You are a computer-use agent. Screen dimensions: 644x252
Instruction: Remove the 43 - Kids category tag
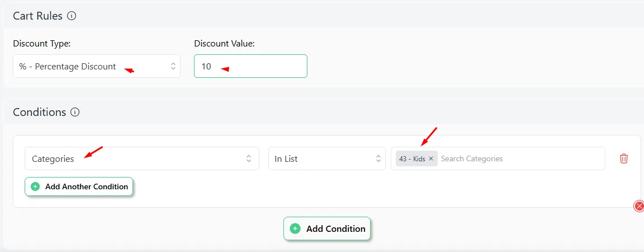[431, 158]
